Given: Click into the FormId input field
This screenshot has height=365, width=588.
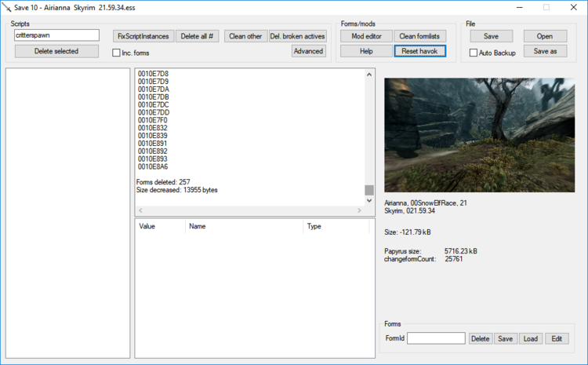Looking at the screenshot, I should pyautogui.click(x=436, y=338).
